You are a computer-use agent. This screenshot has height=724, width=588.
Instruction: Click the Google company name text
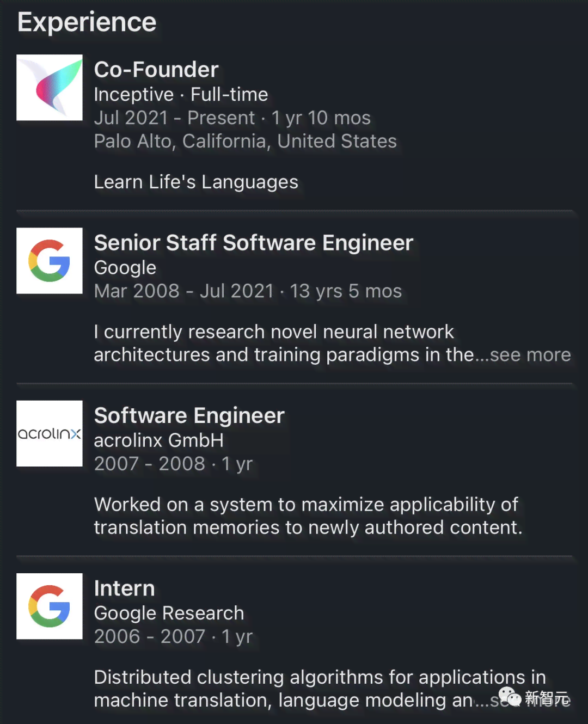pos(125,268)
